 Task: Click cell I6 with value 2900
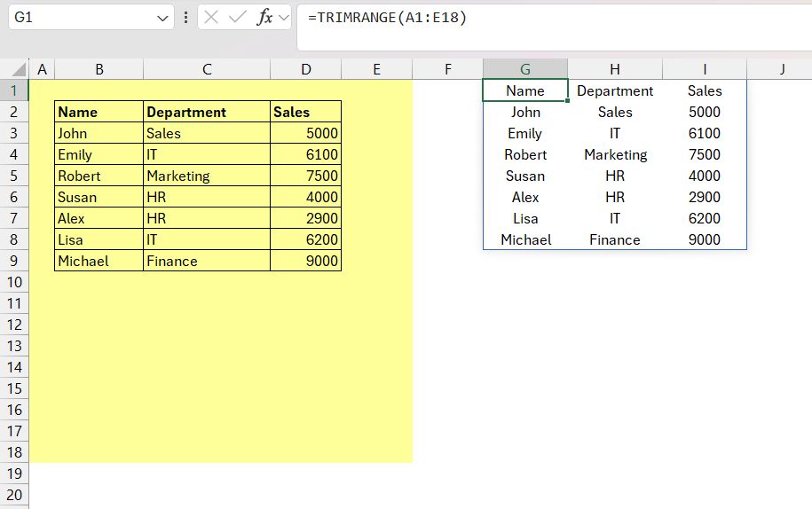[x=705, y=197]
